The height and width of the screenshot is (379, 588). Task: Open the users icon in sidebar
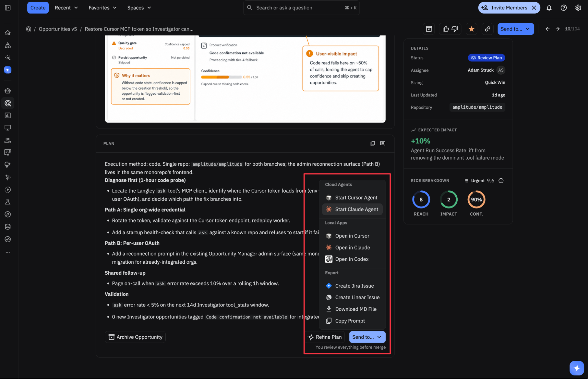tap(8, 140)
